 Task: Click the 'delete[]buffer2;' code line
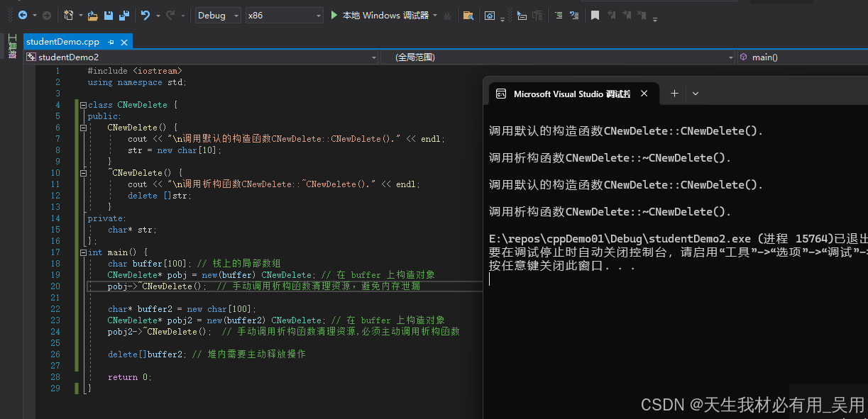click(x=148, y=354)
